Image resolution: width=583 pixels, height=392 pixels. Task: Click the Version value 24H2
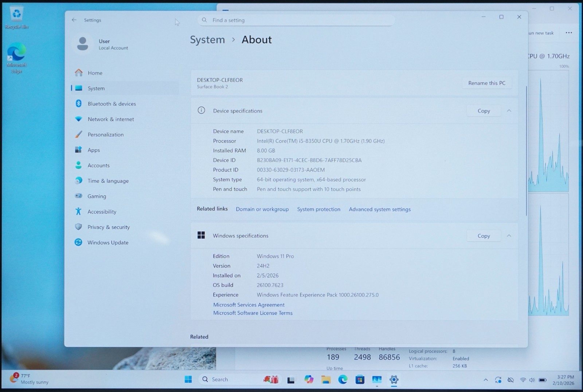click(263, 266)
